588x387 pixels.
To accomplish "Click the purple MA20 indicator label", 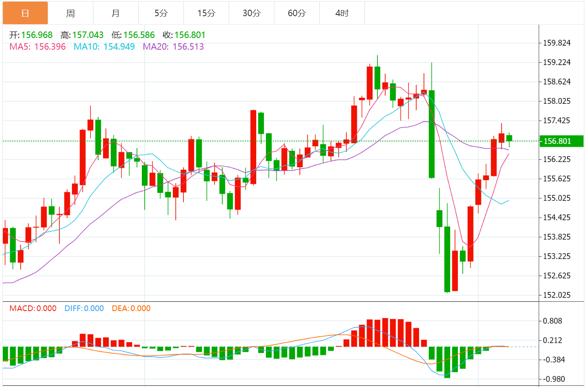I will point(173,47).
